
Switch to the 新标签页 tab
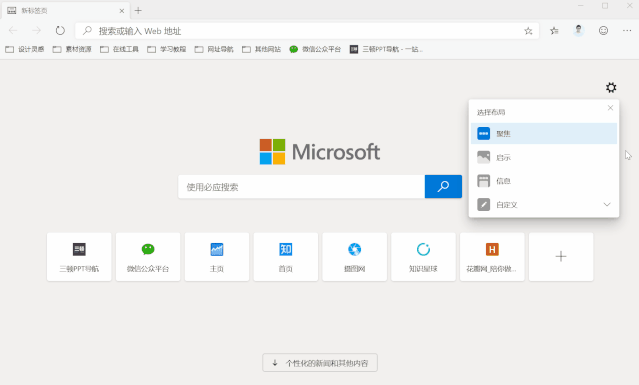pos(65,11)
